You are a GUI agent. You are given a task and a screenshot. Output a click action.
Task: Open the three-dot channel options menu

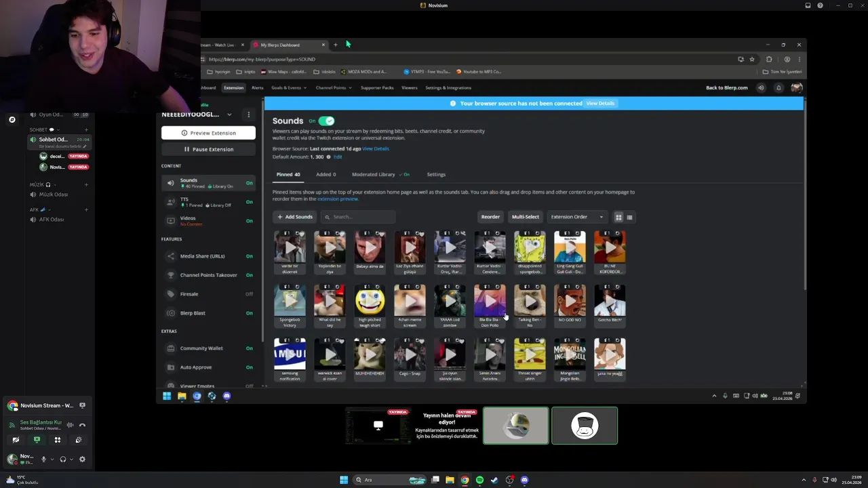(x=248, y=115)
